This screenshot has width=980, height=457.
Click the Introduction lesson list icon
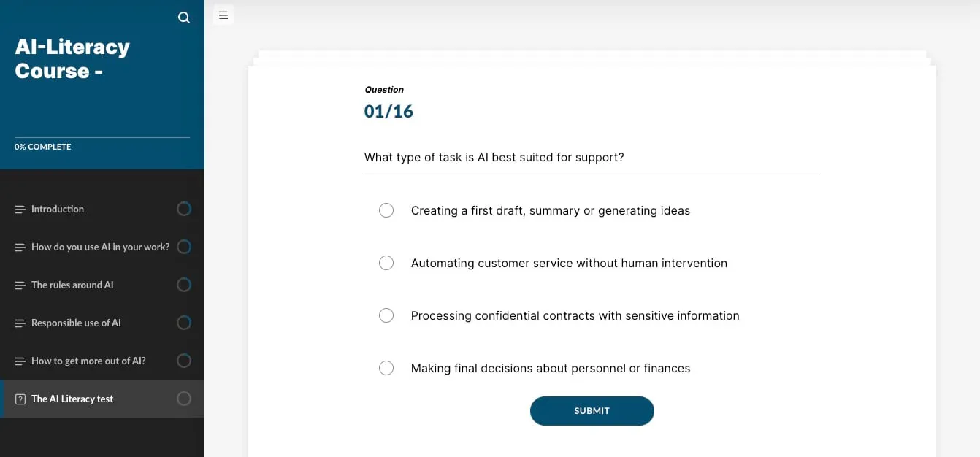coord(20,210)
